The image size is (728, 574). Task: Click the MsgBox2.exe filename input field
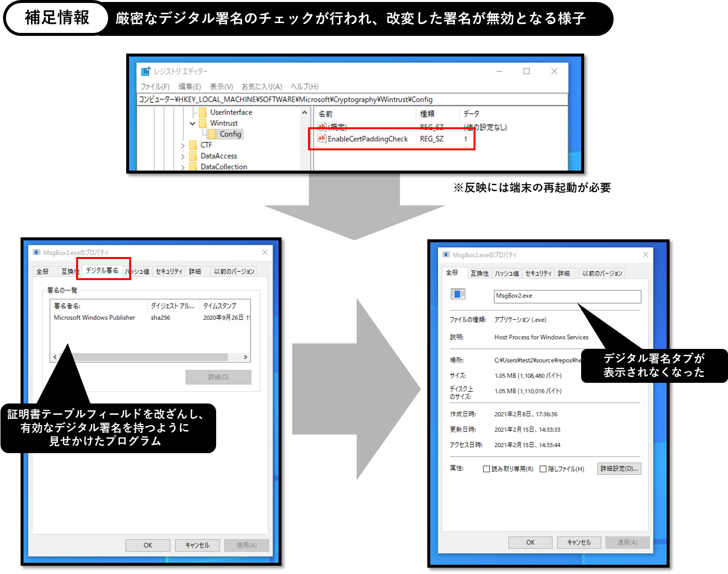(567, 296)
